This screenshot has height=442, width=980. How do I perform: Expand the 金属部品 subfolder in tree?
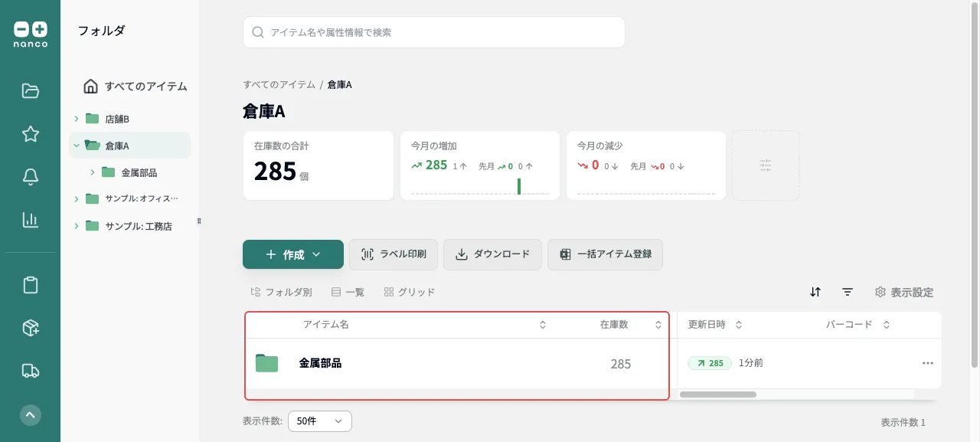click(x=93, y=172)
